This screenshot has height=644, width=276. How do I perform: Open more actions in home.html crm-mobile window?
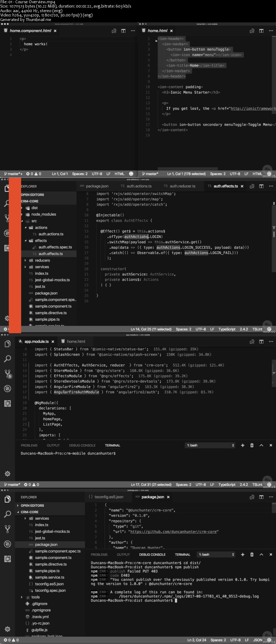click(x=271, y=31)
